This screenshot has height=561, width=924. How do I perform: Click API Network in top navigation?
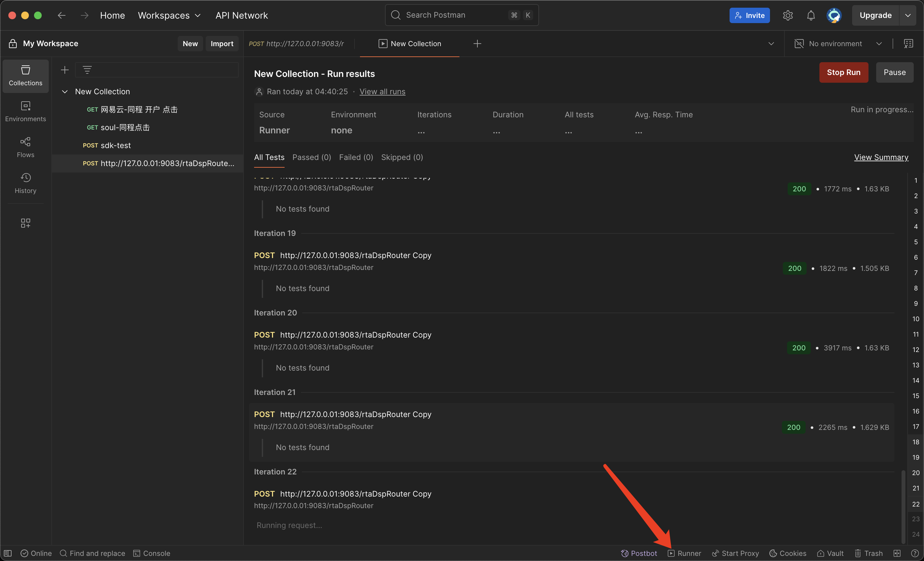[x=242, y=15]
